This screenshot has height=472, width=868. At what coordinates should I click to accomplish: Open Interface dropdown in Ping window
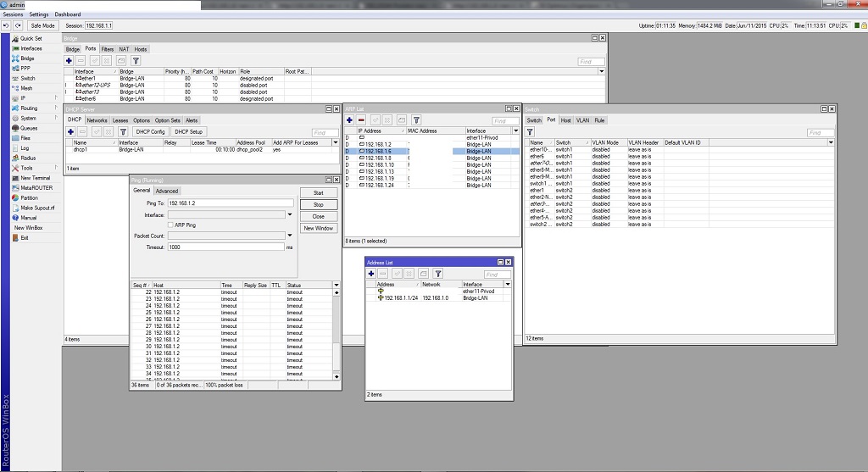[290, 214]
